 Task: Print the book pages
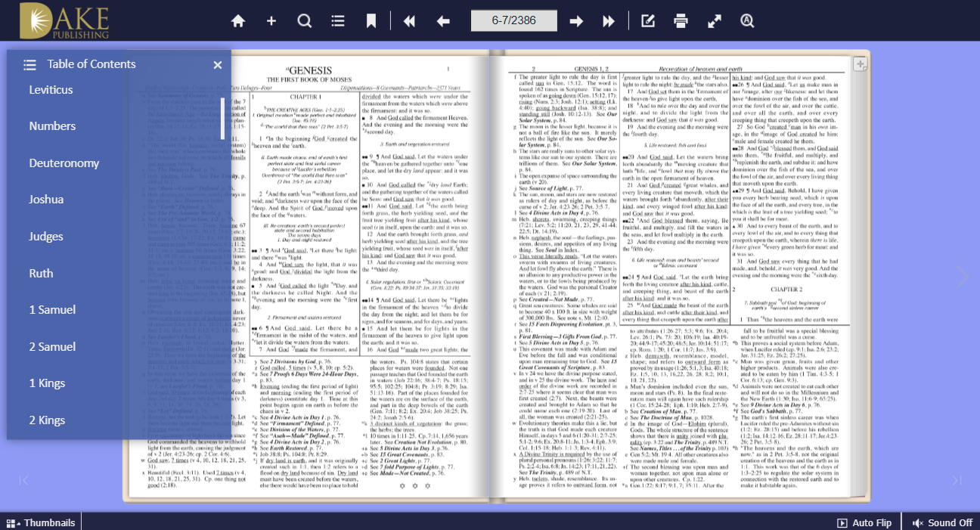click(681, 21)
